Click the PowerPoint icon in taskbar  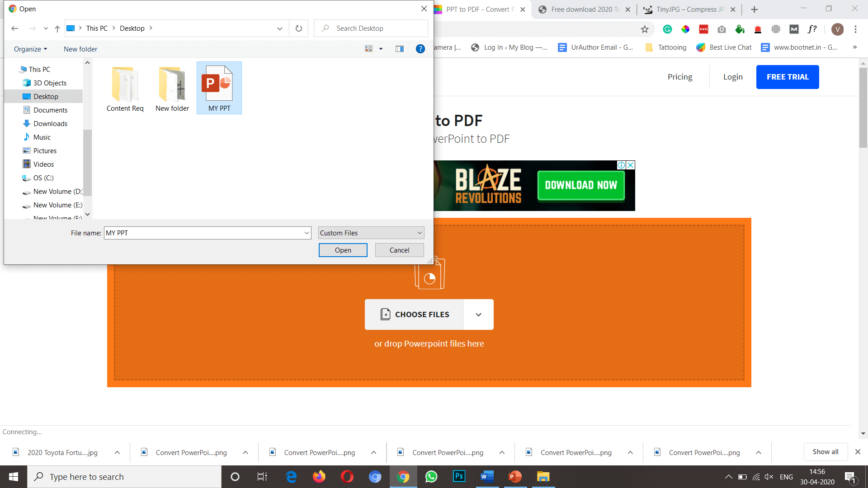pyautogui.click(x=514, y=476)
